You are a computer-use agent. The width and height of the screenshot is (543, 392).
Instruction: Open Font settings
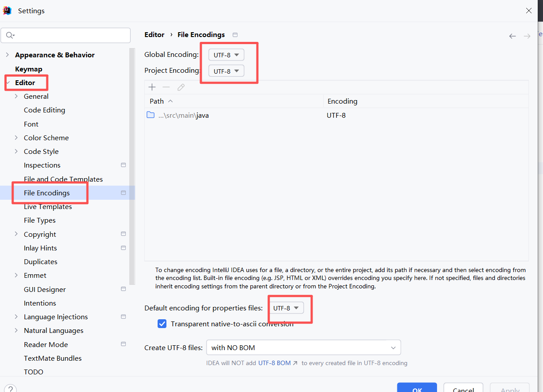(x=31, y=124)
